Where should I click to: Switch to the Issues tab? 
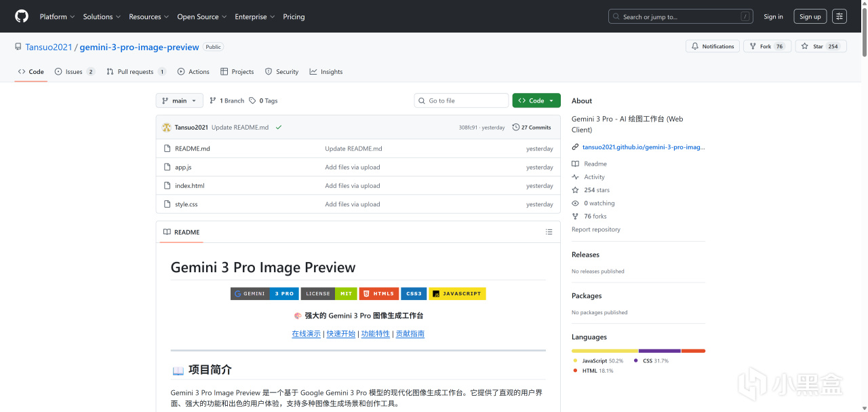75,71
